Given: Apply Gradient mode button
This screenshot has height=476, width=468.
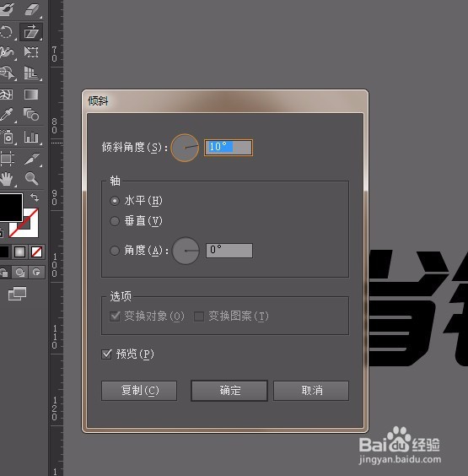Looking at the screenshot, I should point(19,252).
